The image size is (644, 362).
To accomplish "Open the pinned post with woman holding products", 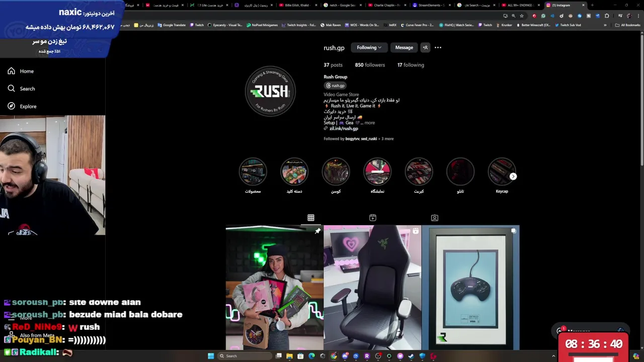I will pos(274,288).
